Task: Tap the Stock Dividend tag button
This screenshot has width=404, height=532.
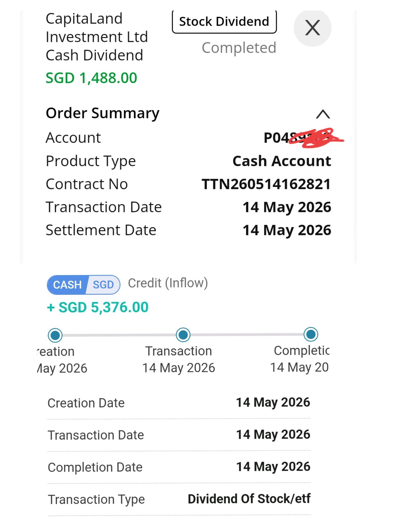Action: [x=224, y=22]
